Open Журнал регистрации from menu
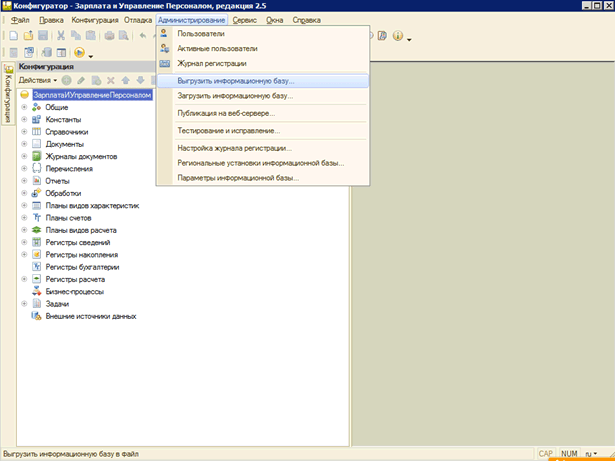 point(263,64)
